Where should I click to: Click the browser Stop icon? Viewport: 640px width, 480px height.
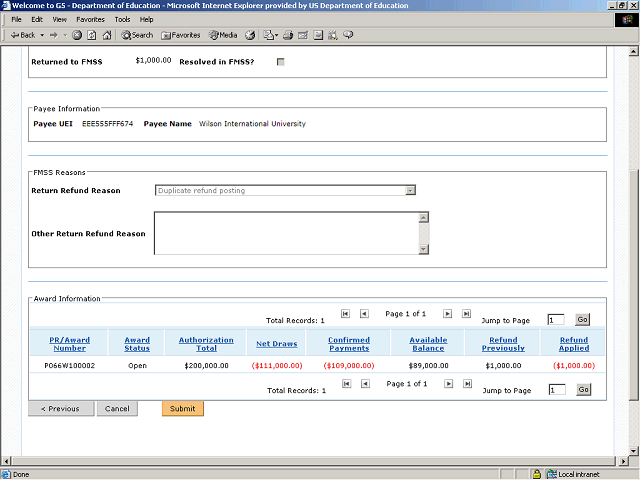(78, 35)
